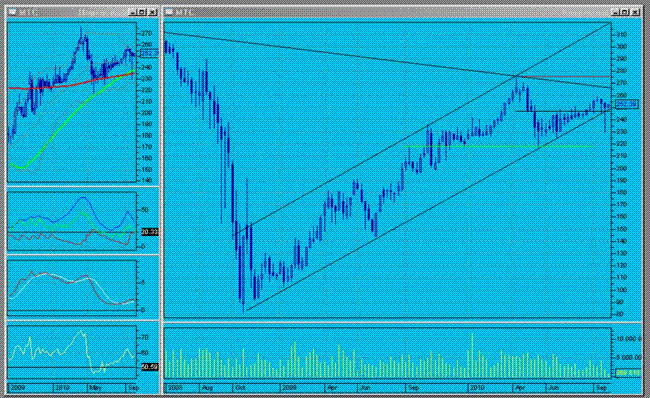Minimize the left small chart window
This screenshot has width=650, height=398.
pyautogui.click(x=133, y=12)
